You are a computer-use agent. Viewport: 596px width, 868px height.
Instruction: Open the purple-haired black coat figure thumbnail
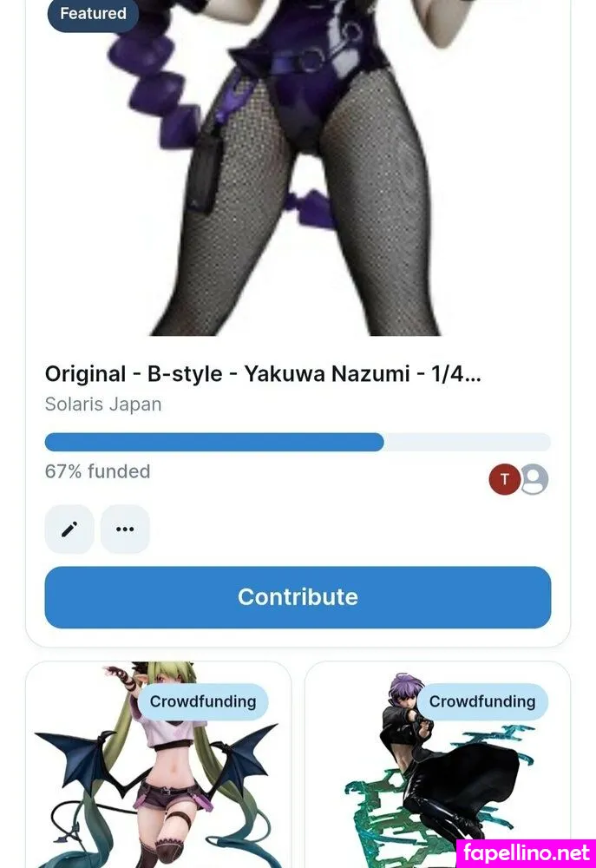coord(437,765)
